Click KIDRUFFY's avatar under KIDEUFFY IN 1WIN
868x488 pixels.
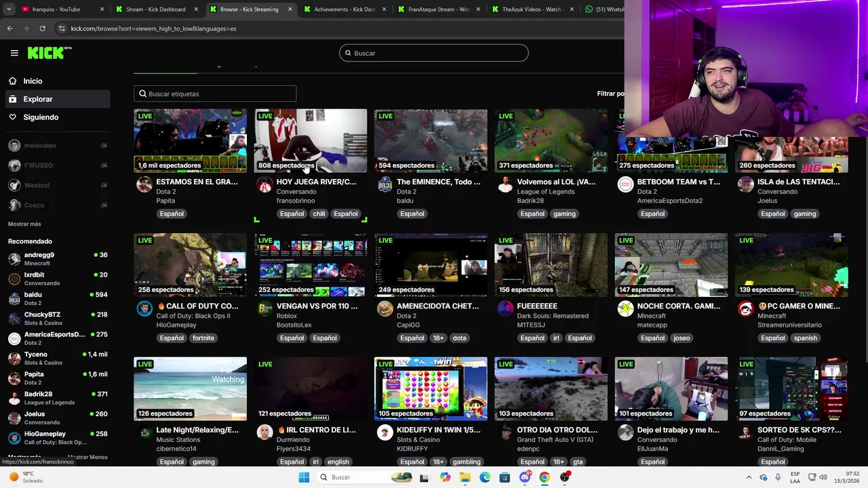coord(385,433)
